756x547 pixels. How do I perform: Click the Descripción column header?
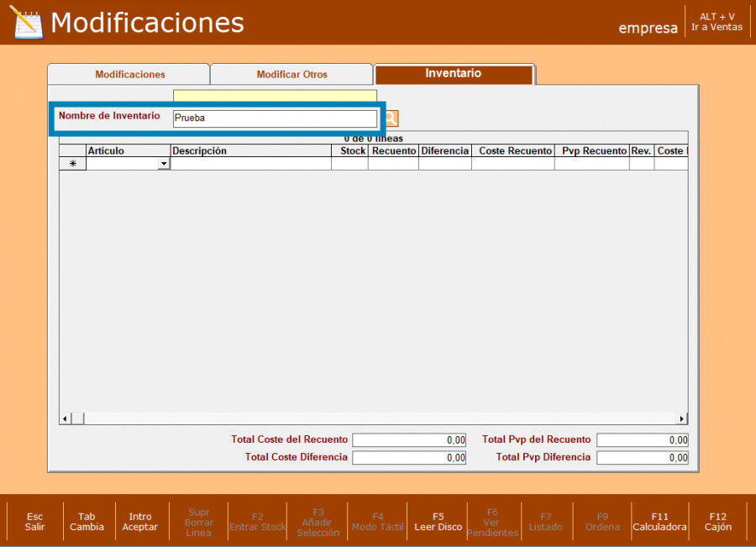coord(250,151)
